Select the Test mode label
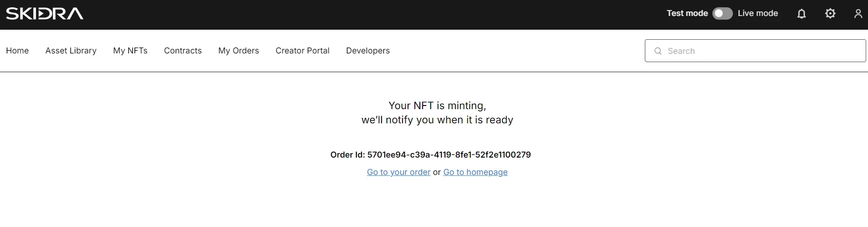Viewport: 868px width, 227px height. 687,13
